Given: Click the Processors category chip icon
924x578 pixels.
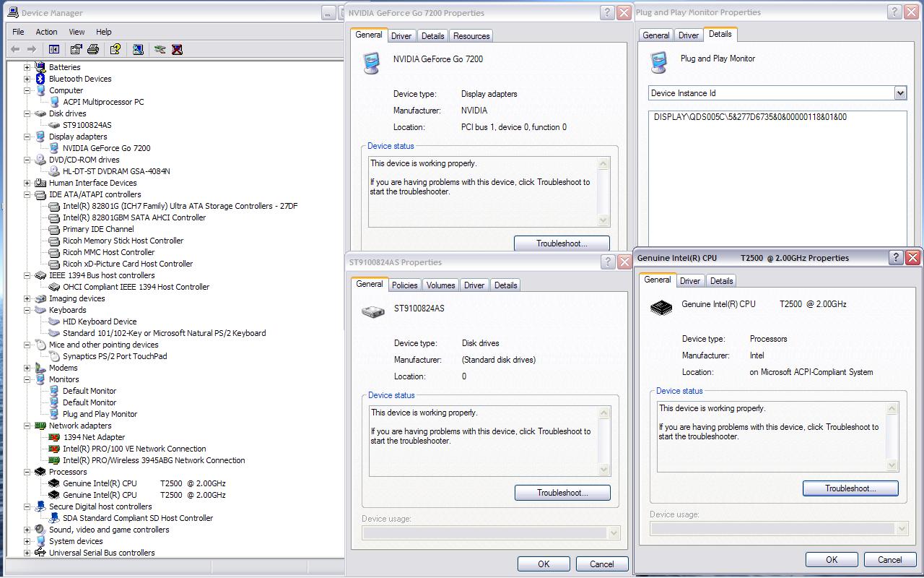Looking at the screenshot, I should click(40, 472).
